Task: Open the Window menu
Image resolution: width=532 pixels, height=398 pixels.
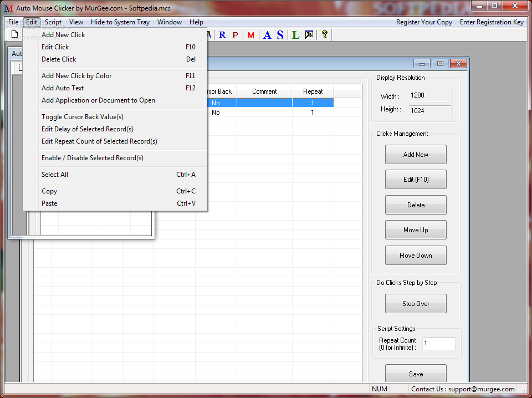Action: [x=170, y=22]
